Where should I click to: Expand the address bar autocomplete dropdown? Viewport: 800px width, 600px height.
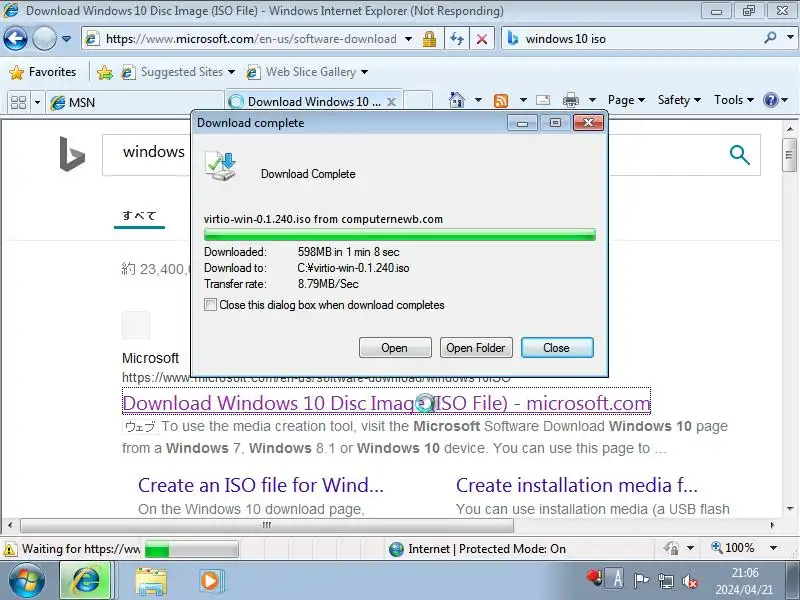tap(408, 39)
